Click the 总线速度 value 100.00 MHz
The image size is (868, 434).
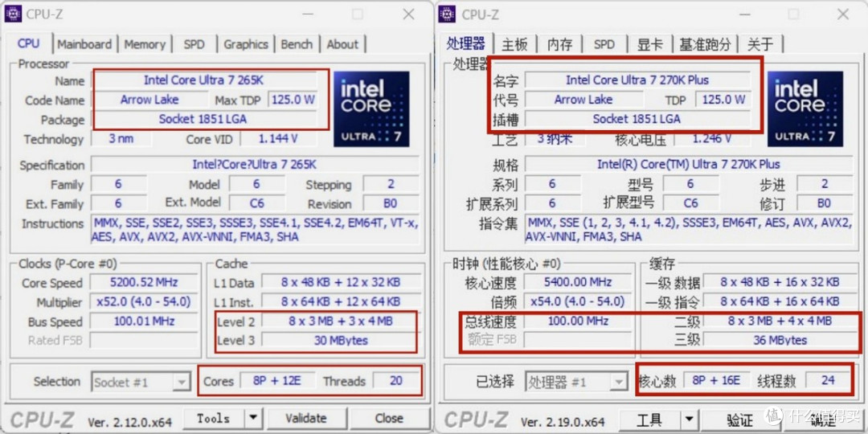pyautogui.click(x=578, y=321)
